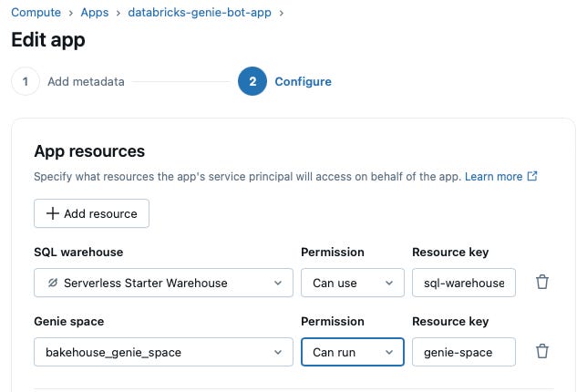Click step 1 circle for Add metadata
587x392 pixels.
click(x=26, y=81)
